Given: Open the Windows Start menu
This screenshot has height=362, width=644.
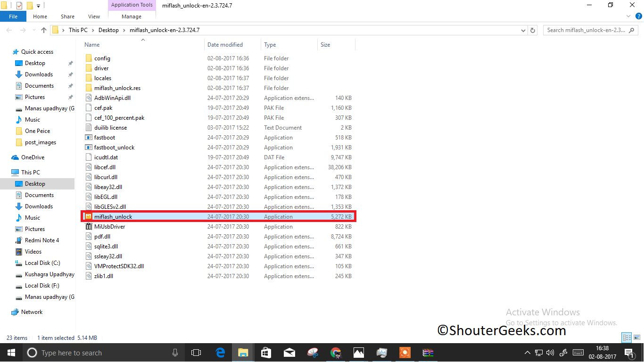Looking at the screenshot, I should 10,353.
